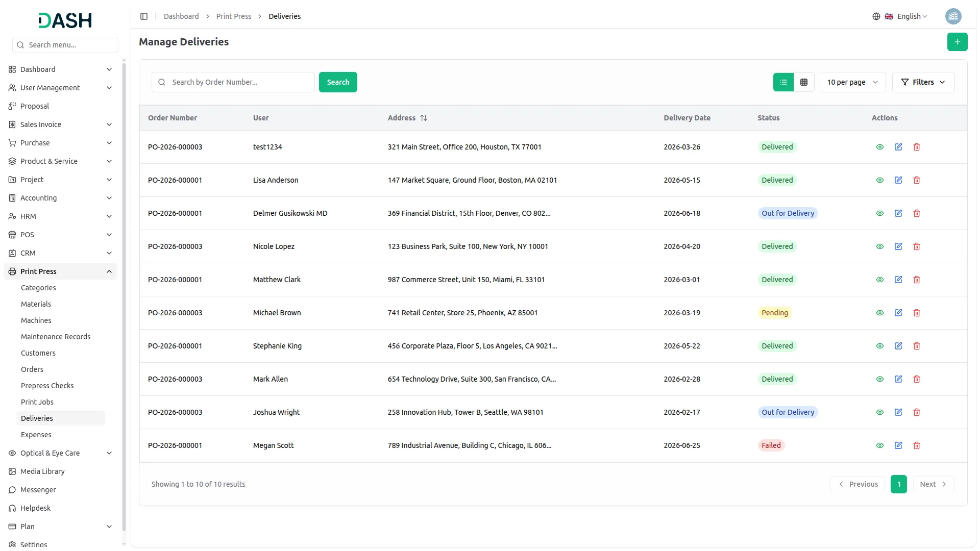Delete Megan Scott's delivery record
Viewport: 980px width, 551px height.
(917, 445)
